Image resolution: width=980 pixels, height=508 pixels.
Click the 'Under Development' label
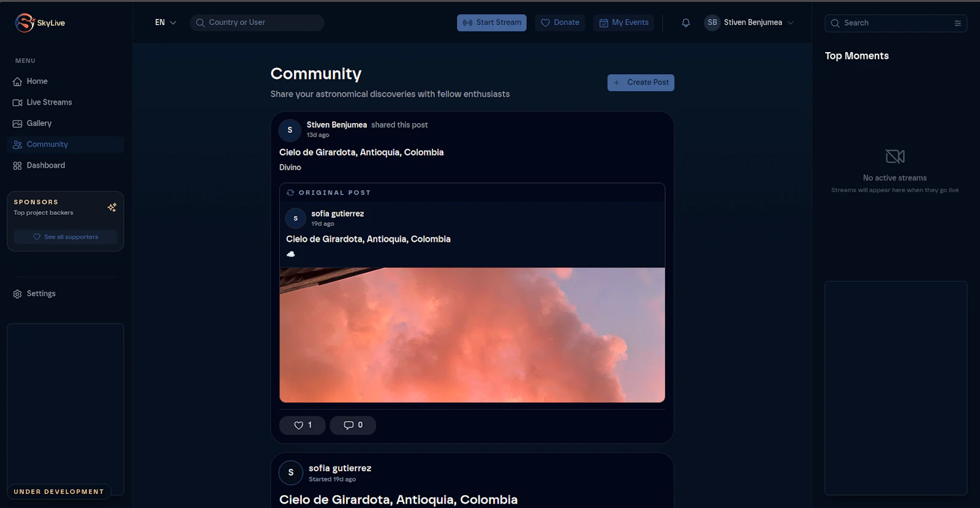click(x=59, y=491)
